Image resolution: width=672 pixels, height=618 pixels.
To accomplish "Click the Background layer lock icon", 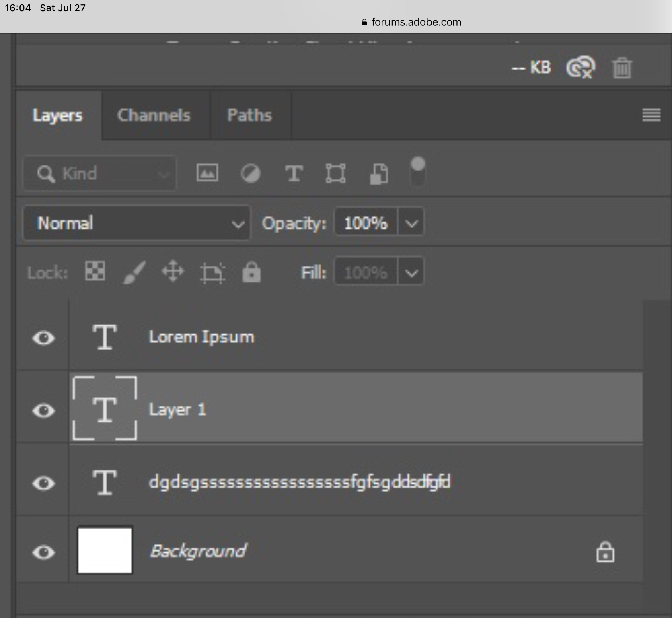I will pyautogui.click(x=605, y=552).
